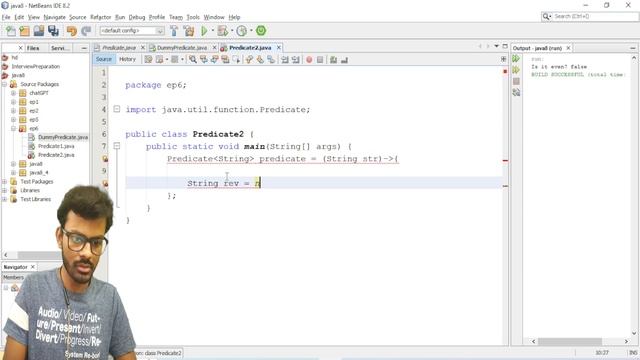The image size is (640, 360).
Task: Re-run with the top green arrows in Output
Action: (x=516, y=59)
